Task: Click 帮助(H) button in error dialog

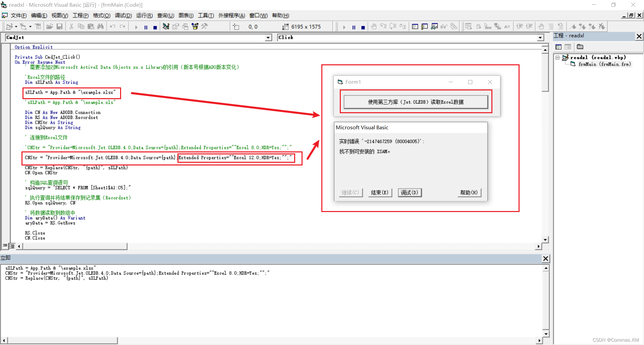Action: (469, 193)
